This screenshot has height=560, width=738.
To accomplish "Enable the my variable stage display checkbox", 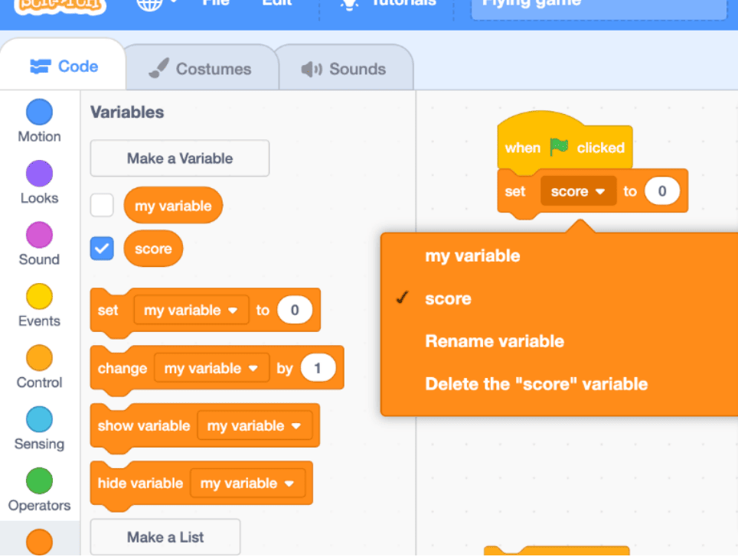I will click(x=102, y=205).
